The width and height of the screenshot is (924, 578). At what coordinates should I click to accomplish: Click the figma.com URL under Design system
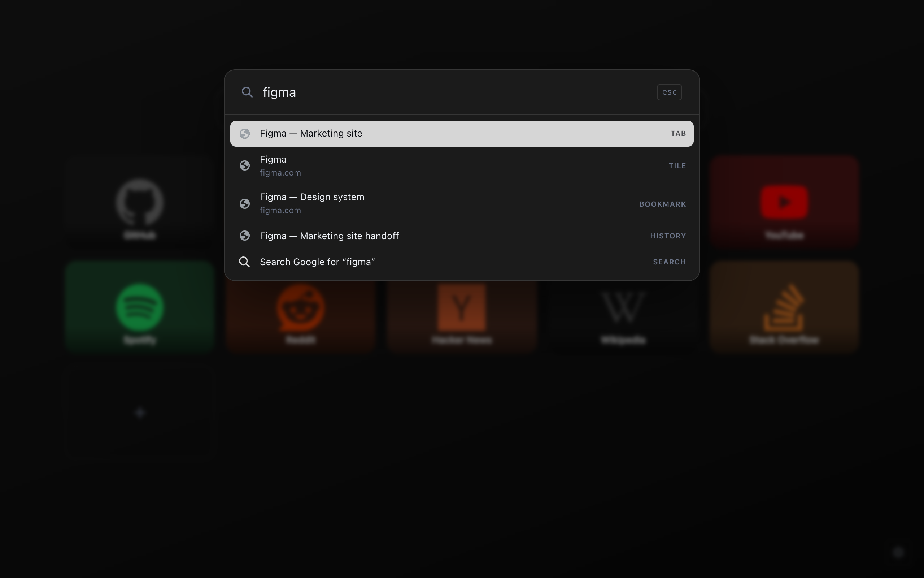[280, 210]
